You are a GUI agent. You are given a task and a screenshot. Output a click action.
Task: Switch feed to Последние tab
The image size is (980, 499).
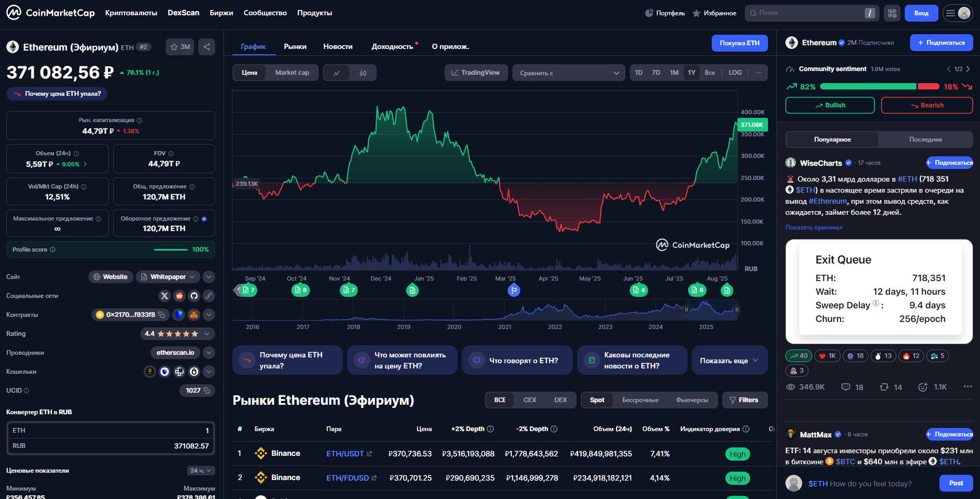click(x=926, y=139)
